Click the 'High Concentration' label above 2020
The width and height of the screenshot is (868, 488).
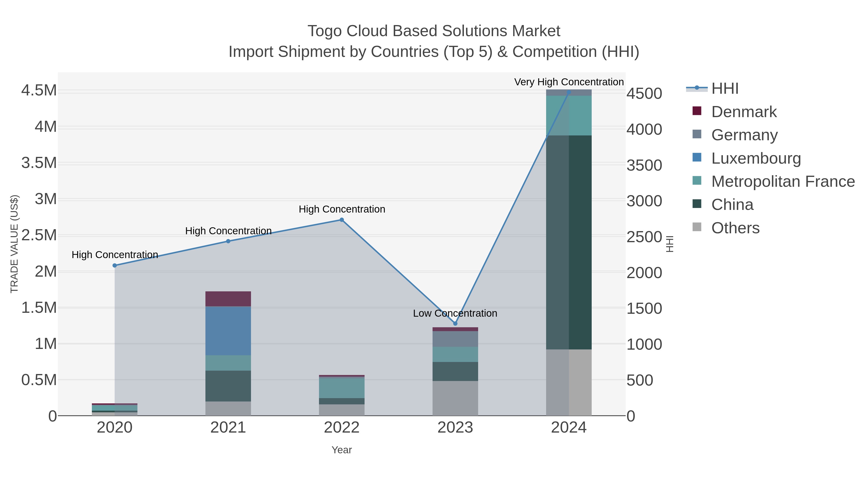coord(115,255)
